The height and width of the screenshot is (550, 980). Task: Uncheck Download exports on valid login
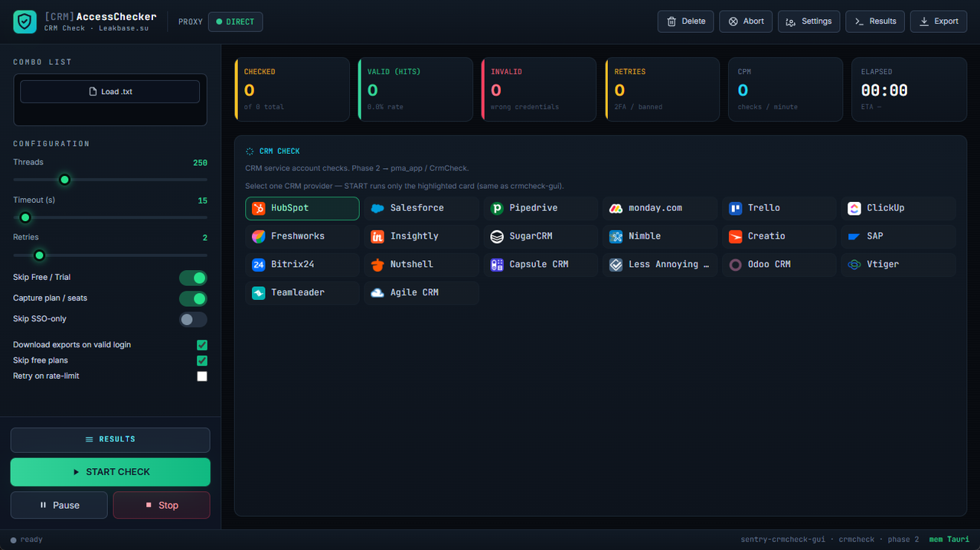point(202,345)
